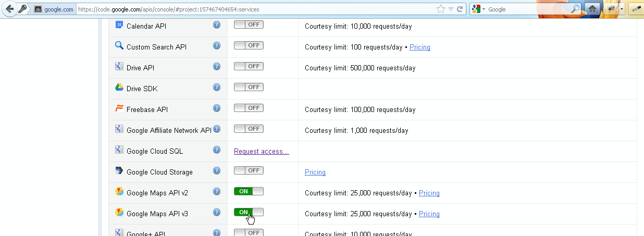Click into the Google search box
Screen dimensions: 644x236
coord(529,9)
